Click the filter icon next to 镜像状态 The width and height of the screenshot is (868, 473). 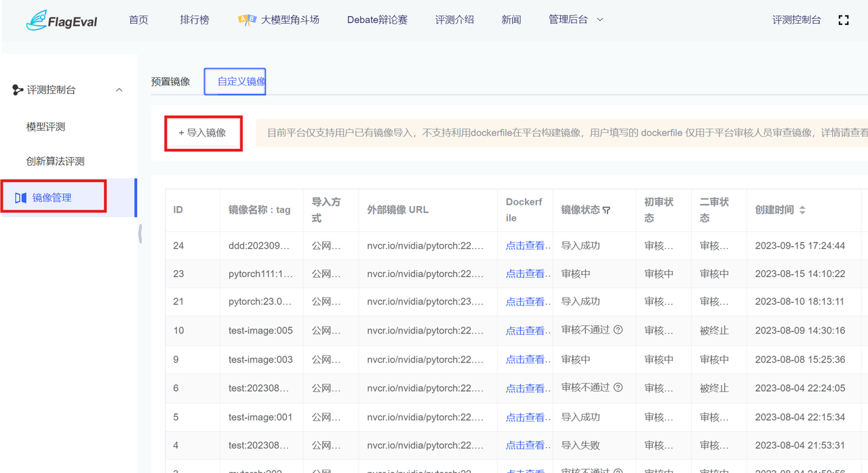click(606, 211)
